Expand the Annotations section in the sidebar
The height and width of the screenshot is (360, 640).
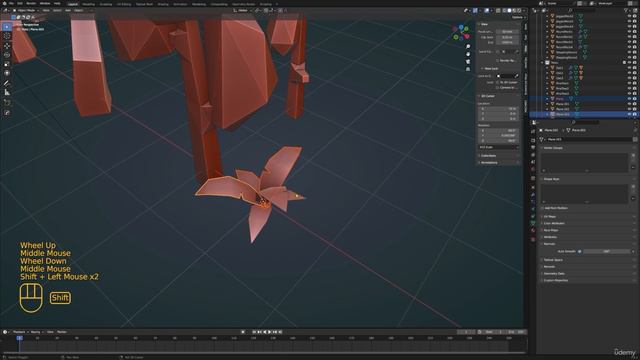[489, 162]
